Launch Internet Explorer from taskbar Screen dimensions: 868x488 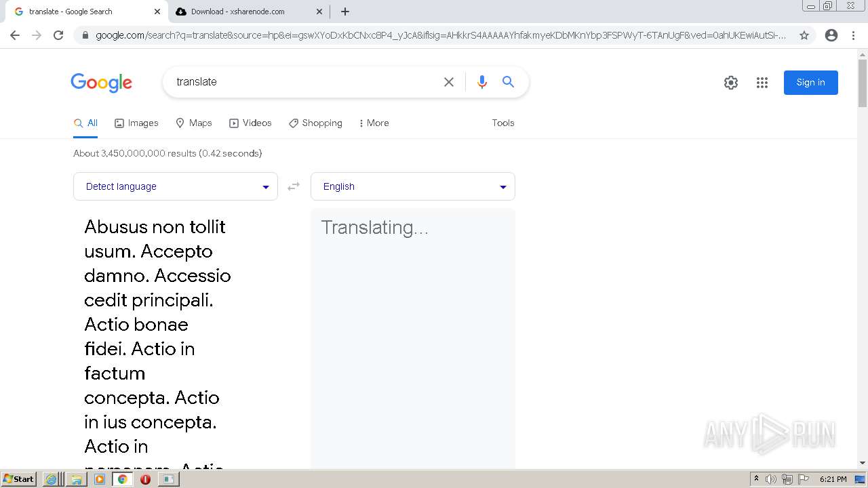click(52, 479)
